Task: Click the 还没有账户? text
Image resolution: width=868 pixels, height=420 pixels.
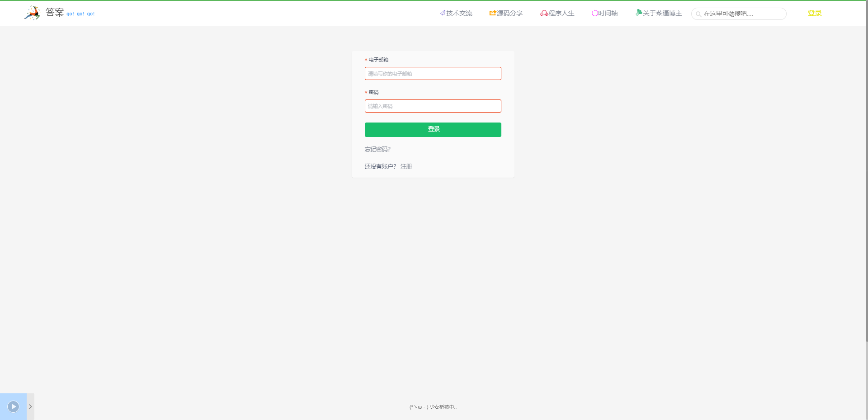Action: click(381, 166)
